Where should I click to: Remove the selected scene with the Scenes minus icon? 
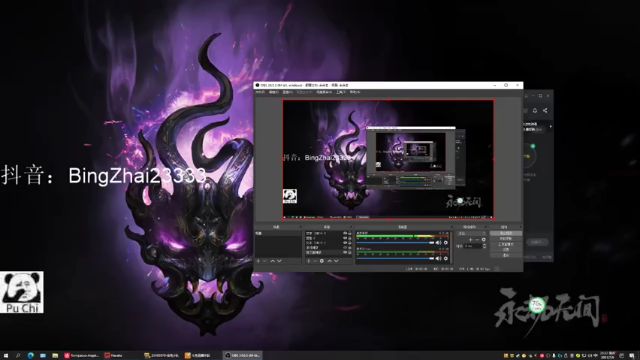264,261
